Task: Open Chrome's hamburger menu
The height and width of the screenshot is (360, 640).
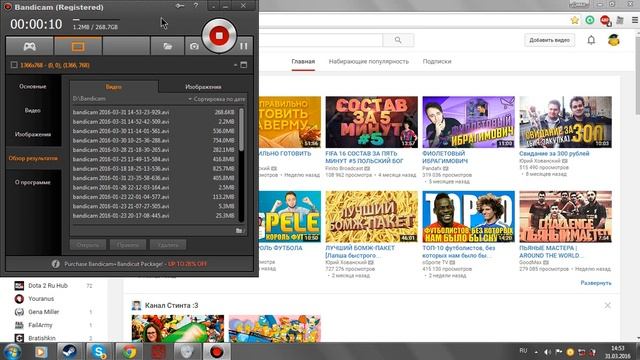Action: (x=635, y=20)
